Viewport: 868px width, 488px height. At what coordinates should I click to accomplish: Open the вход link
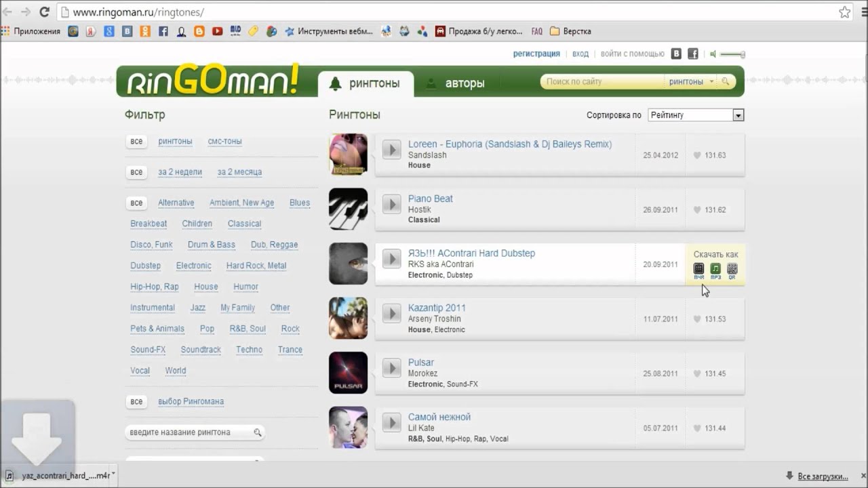tap(580, 54)
